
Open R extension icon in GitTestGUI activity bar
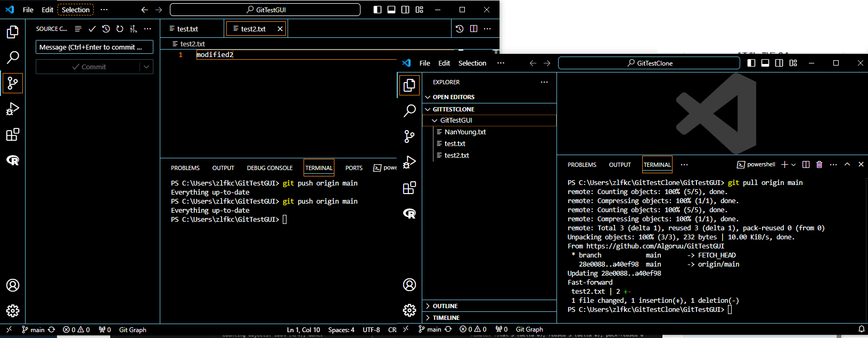click(13, 160)
